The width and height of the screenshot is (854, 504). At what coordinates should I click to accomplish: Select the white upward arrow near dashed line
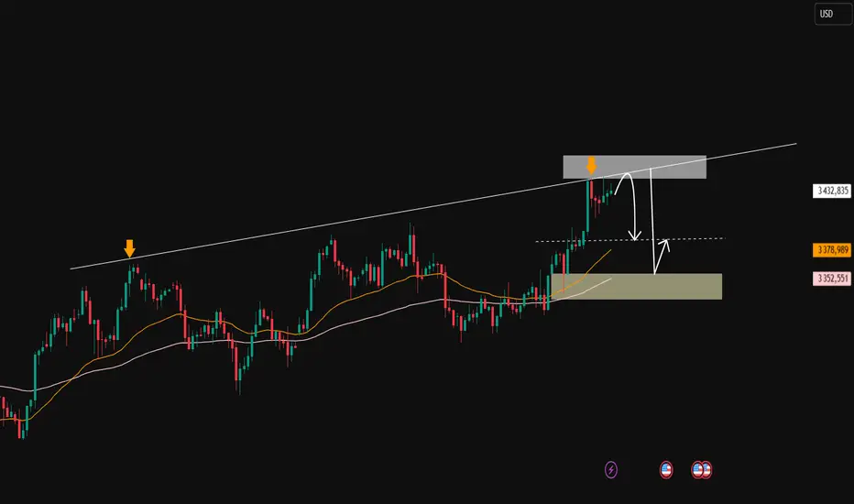click(662, 256)
